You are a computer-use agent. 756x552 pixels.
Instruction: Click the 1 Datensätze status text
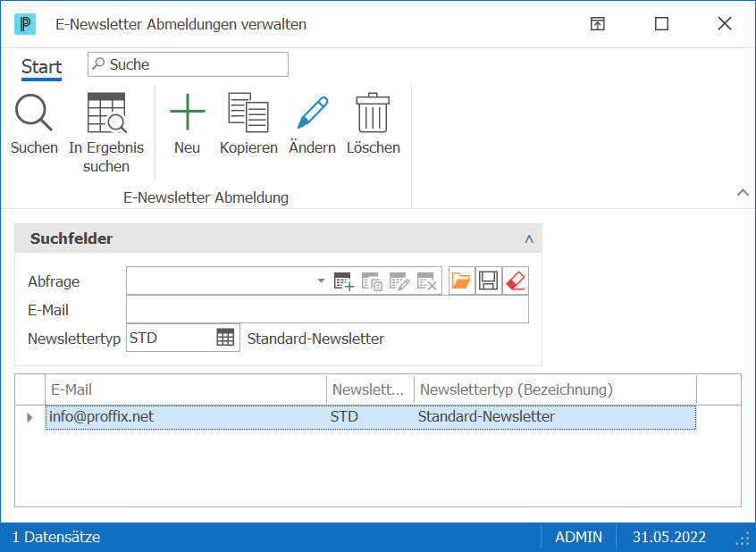pos(56,537)
